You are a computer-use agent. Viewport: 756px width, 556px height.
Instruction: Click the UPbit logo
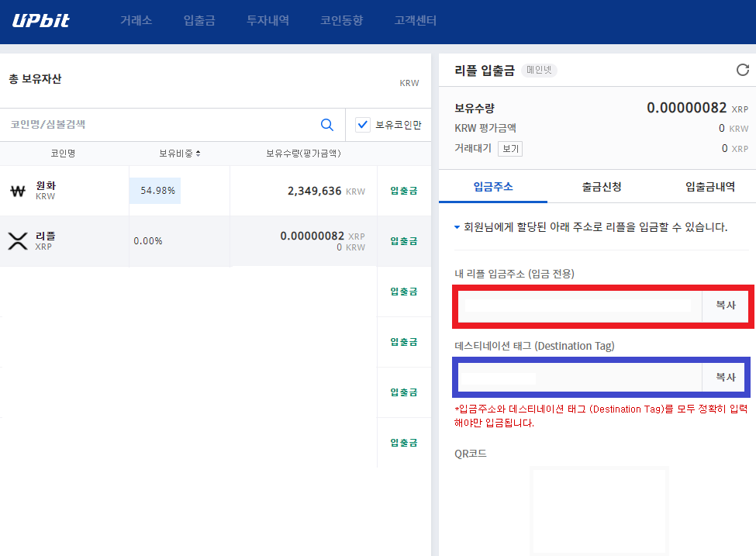40,20
